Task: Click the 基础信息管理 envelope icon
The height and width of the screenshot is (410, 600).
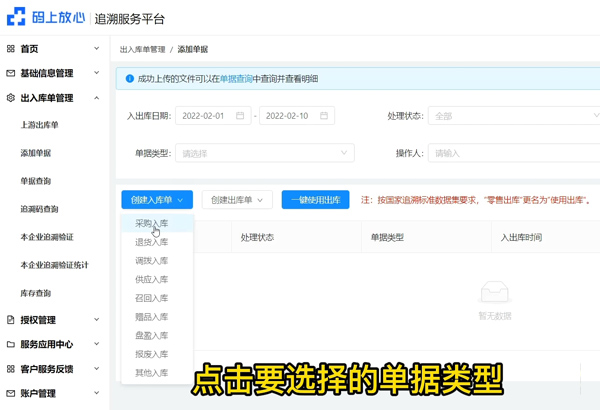Action: 11,73
